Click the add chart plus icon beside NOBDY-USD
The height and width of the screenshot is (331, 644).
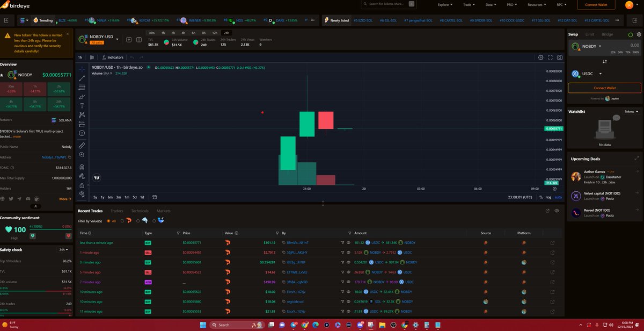point(129,39)
